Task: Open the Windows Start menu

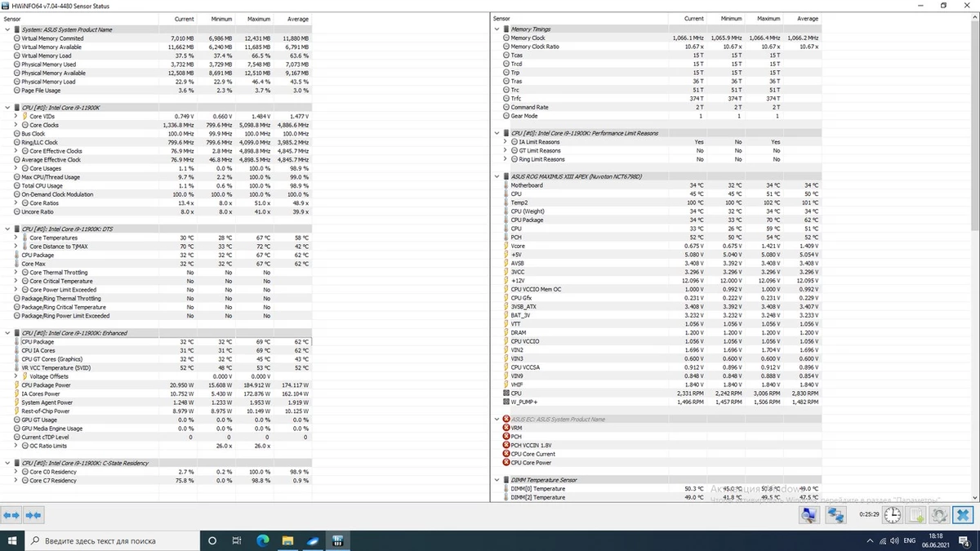Action: pos(11,540)
